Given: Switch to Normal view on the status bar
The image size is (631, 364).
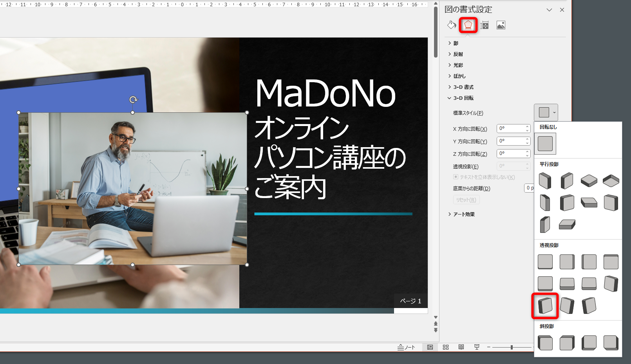Looking at the screenshot, I should pos(430,347).
